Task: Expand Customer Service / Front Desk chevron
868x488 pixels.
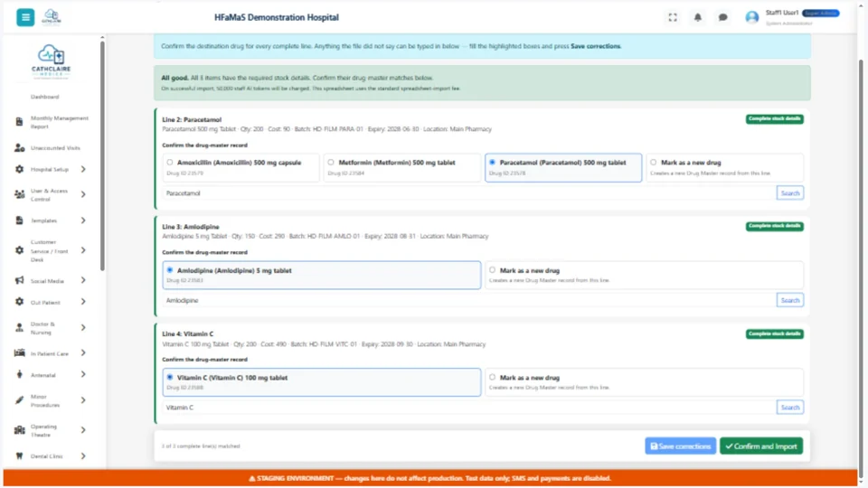Action: pyautogui.click(x=83, y=250)
